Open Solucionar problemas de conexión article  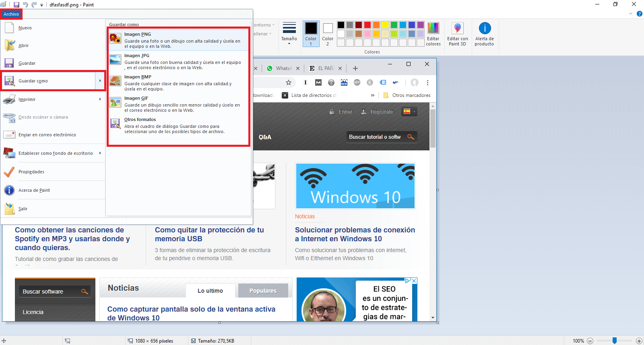point(355,234)
